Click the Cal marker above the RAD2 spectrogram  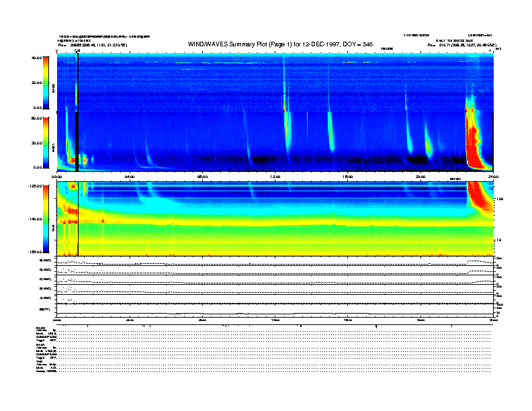(x=77, y=50)
